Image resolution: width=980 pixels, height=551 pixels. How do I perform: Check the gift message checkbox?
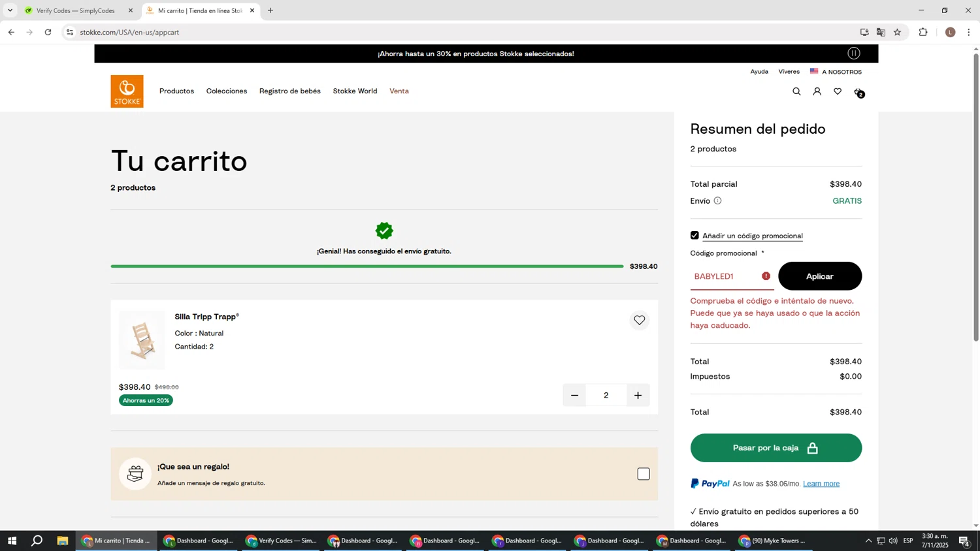(x=644, y=474)
